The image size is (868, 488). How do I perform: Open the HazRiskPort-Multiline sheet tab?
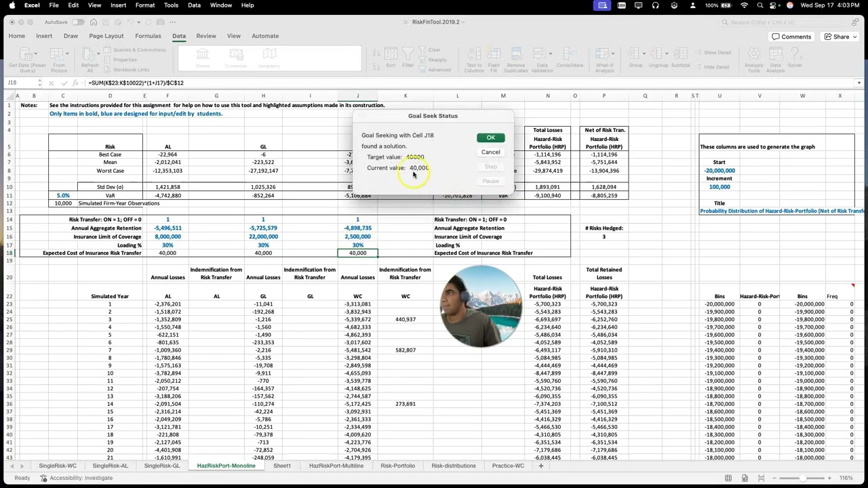pos(336,466)
